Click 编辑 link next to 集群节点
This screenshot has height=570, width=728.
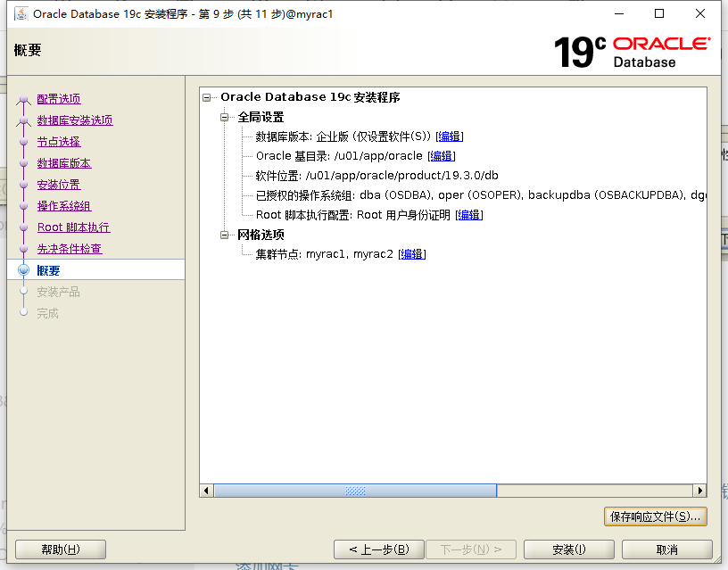point(412,254)
